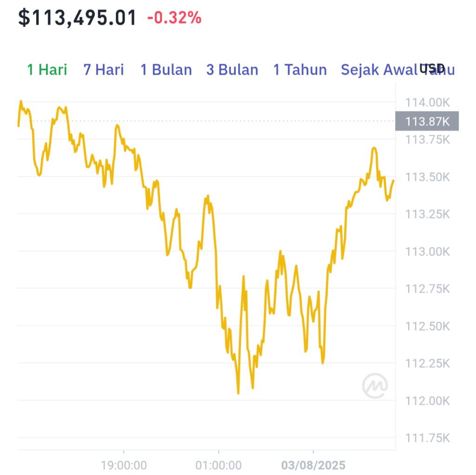Select the 1 Hari time range
Viewport: 476px width, 475px height.
click(x=47, y=70)
